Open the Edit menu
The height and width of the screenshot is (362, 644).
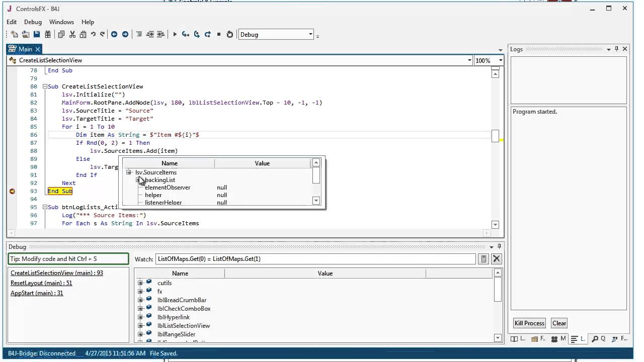(12, 22)
